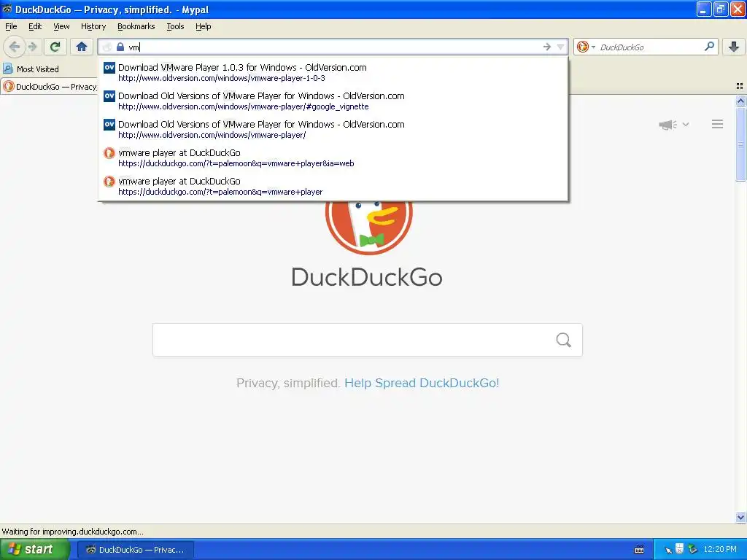Viewport: 747px width, 560px height.
Task: Click the DuckDuckGo megaphone icon
Action: [667, 124]
